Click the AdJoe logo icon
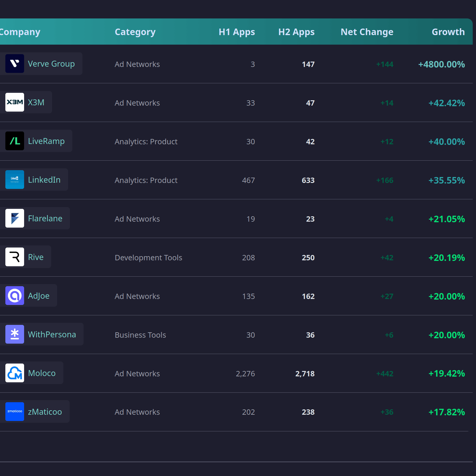 [x=14, y=295]
